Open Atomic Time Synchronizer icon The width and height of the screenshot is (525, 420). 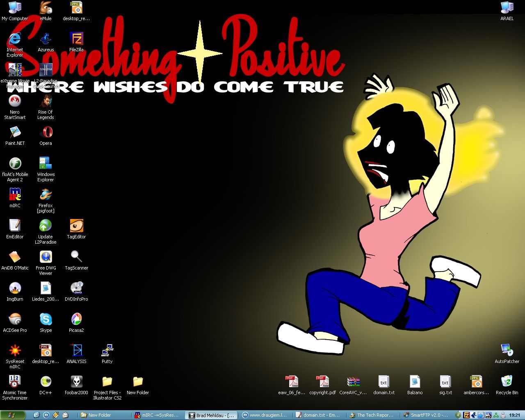15,387
